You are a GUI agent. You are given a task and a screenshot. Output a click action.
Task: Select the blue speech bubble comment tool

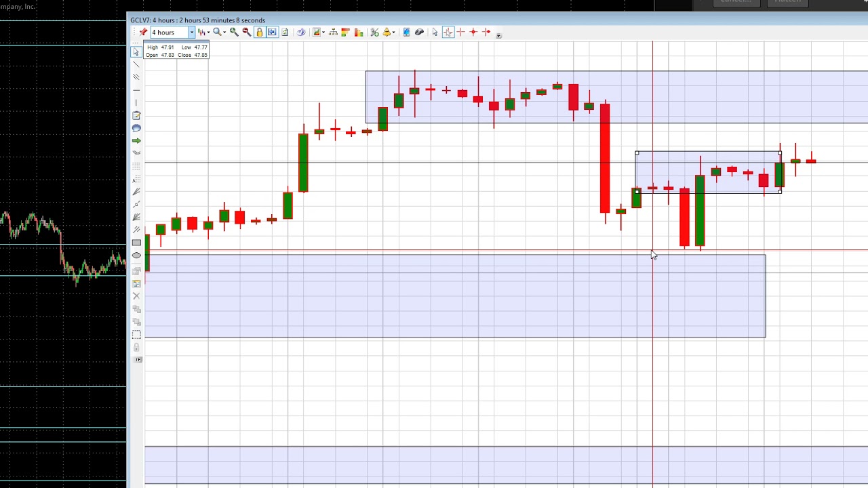click(x=136, y=128)
